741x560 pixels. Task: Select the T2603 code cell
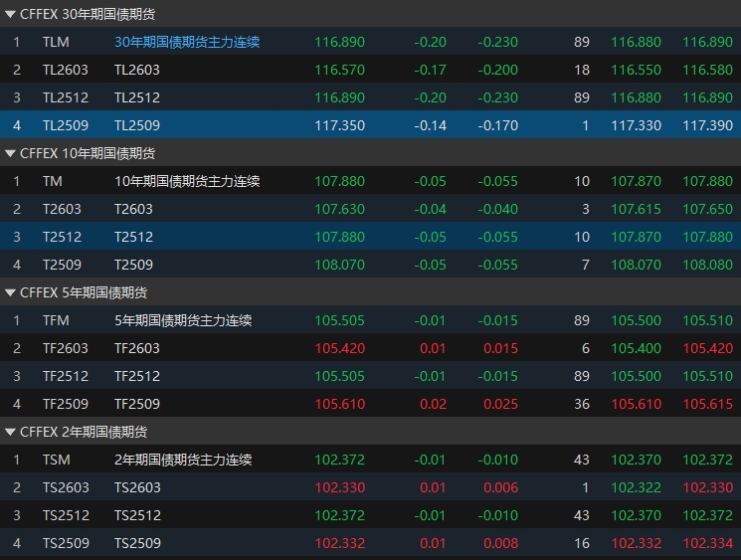62,209
